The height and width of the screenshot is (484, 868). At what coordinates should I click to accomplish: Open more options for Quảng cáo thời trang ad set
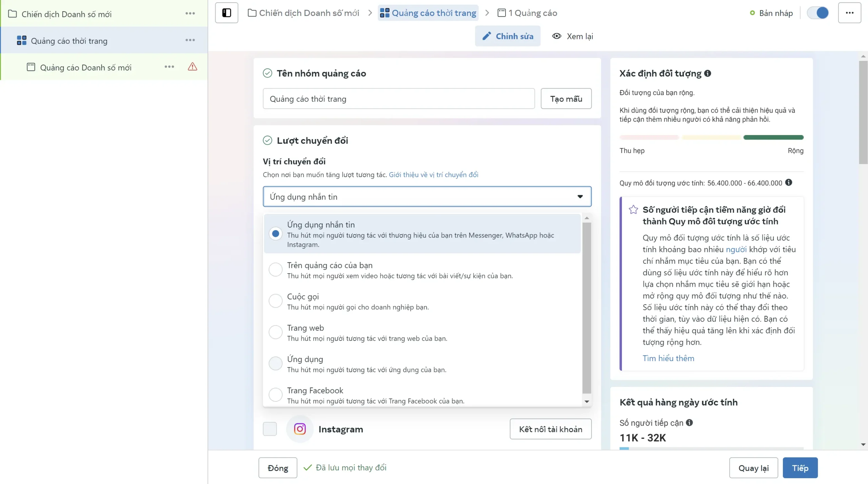(x=190, y=40)
